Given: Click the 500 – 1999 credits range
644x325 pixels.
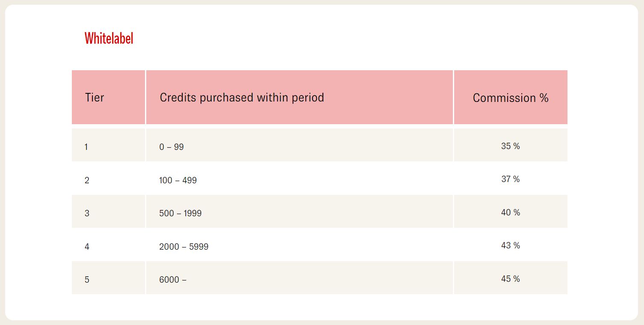Looking at the screenshot, I should click(180, 213).
